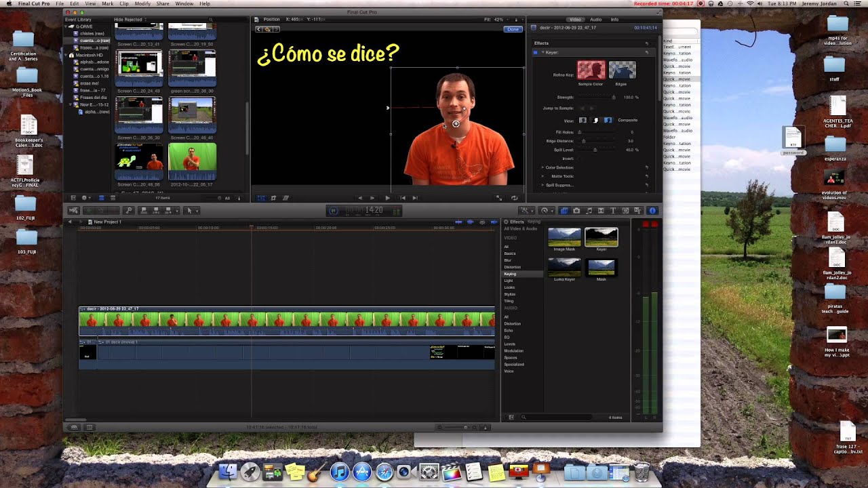Toggle the Inspector info button
Image resolution: width=868 pixels, height=488 pixels.
652,211
